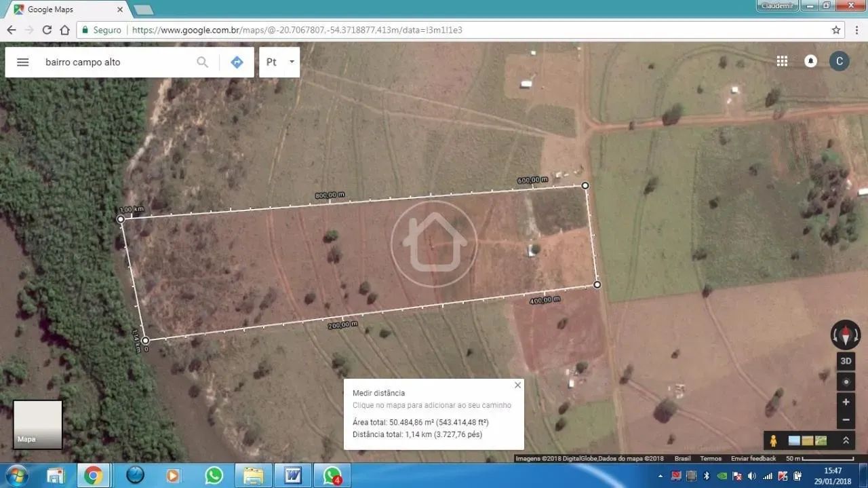Zoom out on the map
Viewport: 868px width, 488px height.
846,419
